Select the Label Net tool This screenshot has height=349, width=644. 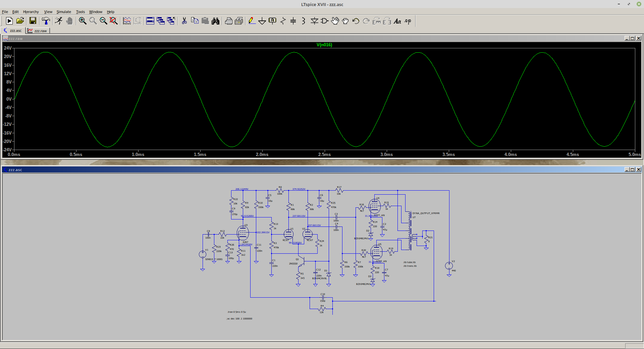click(273, 21)
